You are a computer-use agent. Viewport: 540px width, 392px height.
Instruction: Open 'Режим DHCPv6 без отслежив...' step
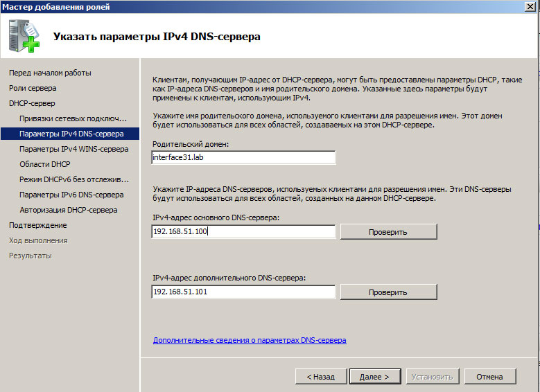(x=74, y=179)
